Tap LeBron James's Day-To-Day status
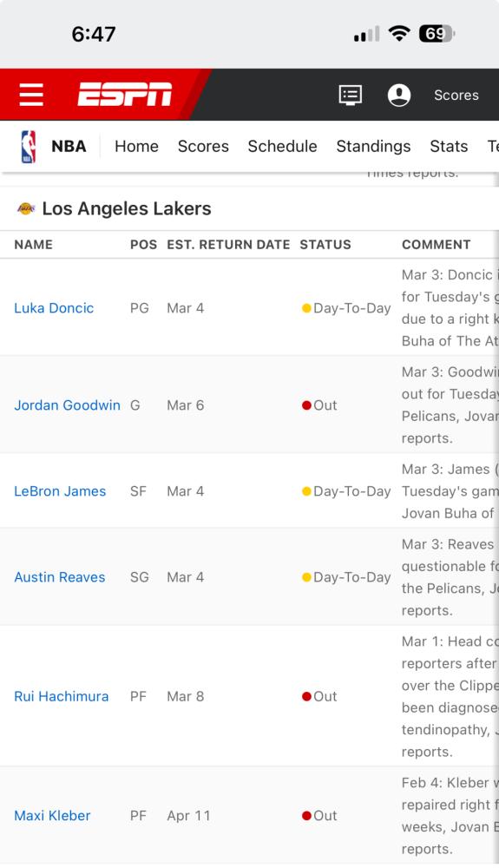 [x=346, y=491]
